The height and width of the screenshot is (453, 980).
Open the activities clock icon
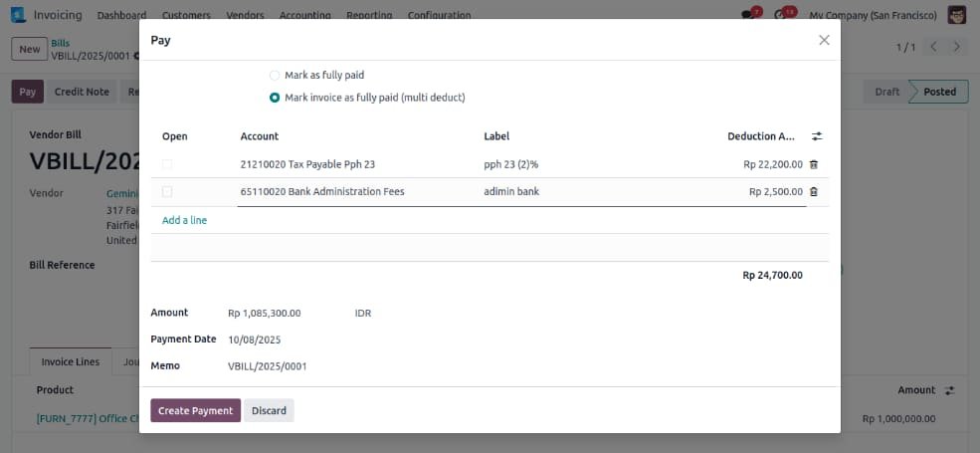[x=780, y=15]
